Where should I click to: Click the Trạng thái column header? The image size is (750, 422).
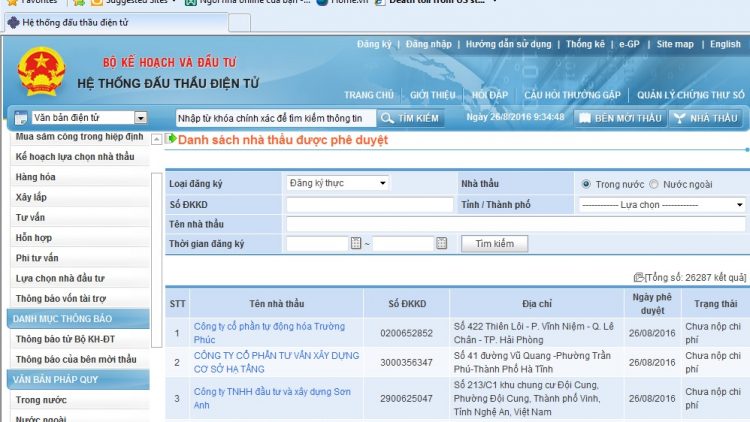(x=716, y=304)
